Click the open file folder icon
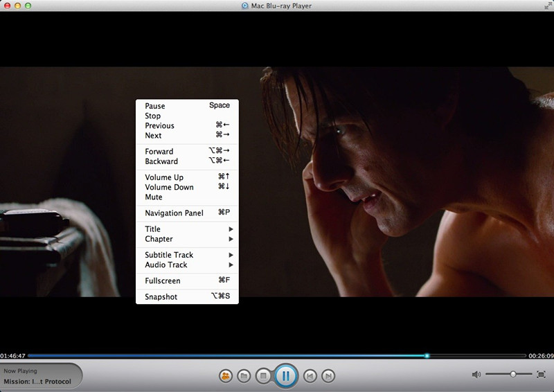The width and height of the screenshot is (554, 392). 244,376
